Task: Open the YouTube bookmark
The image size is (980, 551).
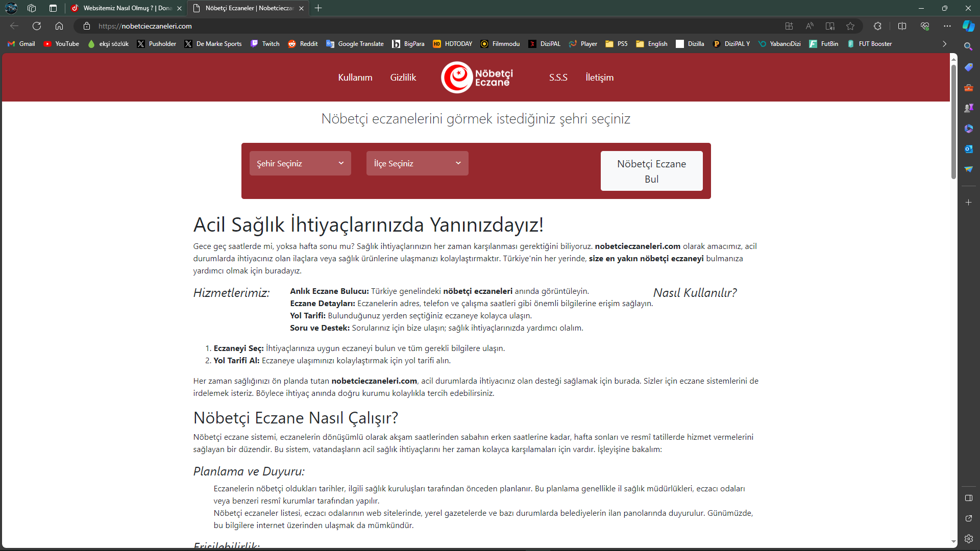Action: point(61,44)
